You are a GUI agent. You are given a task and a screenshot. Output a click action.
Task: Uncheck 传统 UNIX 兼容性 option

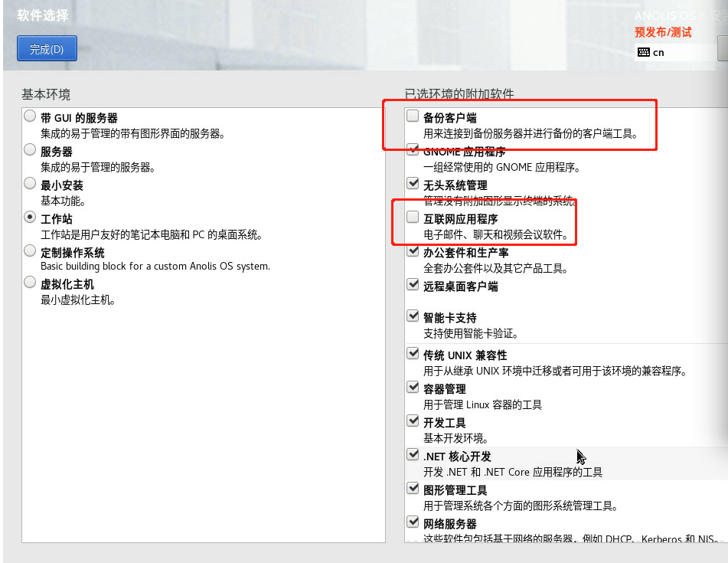(x=413, y=355)
